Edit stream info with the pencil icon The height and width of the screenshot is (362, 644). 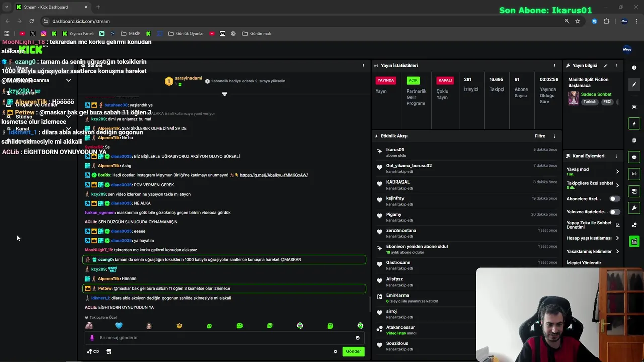tap(605, 66)
